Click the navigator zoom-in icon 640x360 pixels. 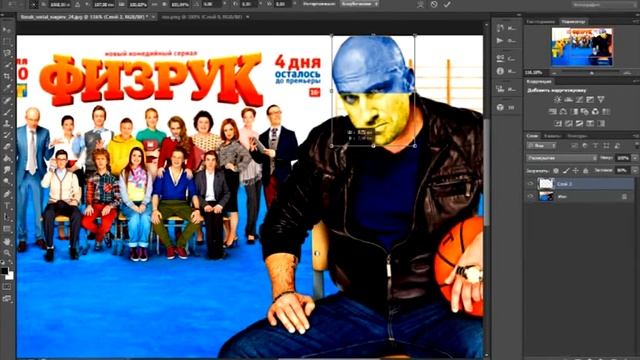[627, 73]
